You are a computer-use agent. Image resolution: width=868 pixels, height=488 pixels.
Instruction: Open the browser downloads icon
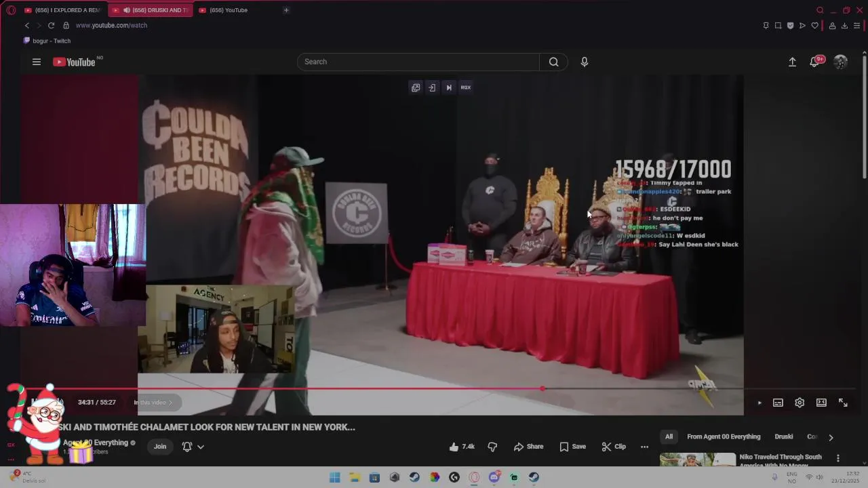coord(844,26)
